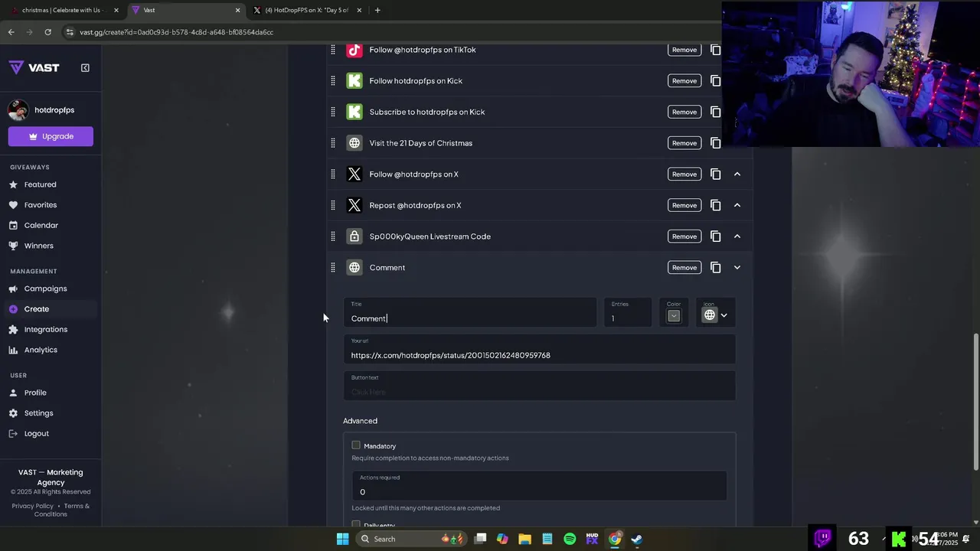Collapse the Comment action settings
Viewport: 980px width, 551px height.
737,267
